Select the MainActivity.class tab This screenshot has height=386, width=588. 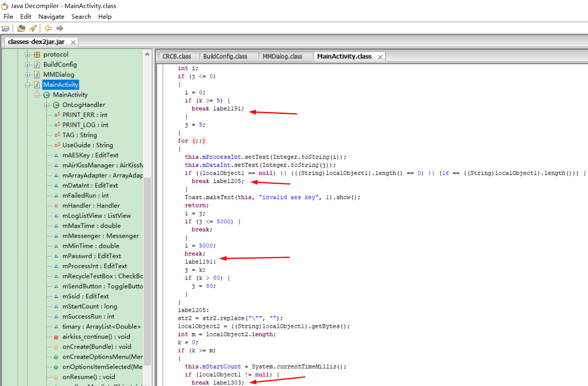[x=344, y=56]
